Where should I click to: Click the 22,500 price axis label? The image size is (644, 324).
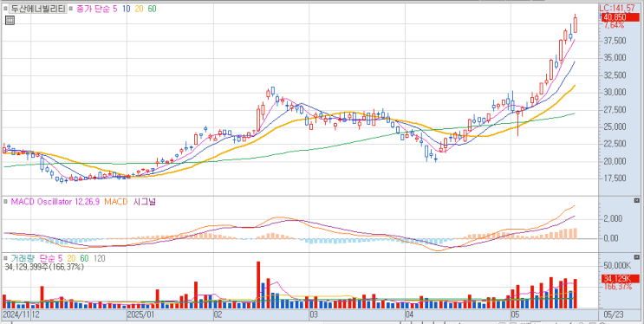(615, 144)
